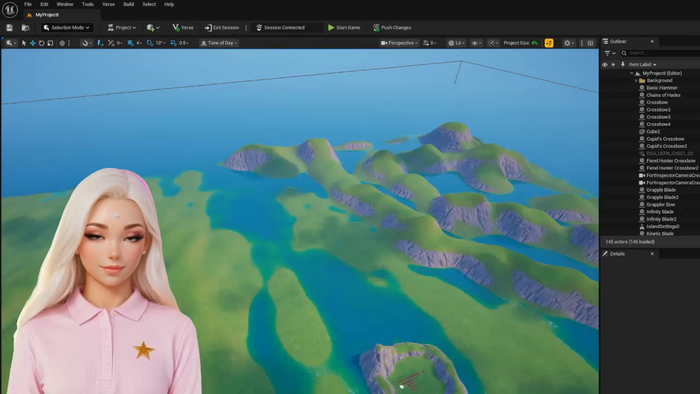The image size is (700, 394).
Task: Close the Outliner panel tab
Action: point(652,41)
